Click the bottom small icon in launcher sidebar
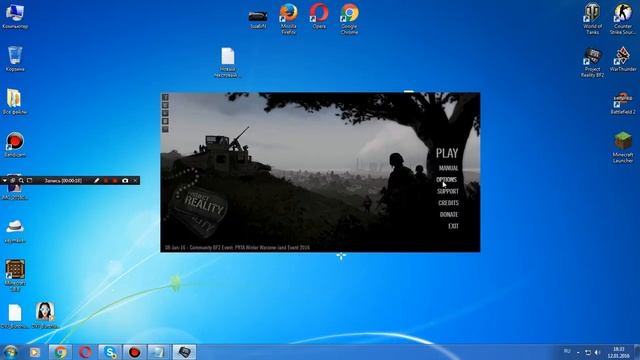 [165, 129]
